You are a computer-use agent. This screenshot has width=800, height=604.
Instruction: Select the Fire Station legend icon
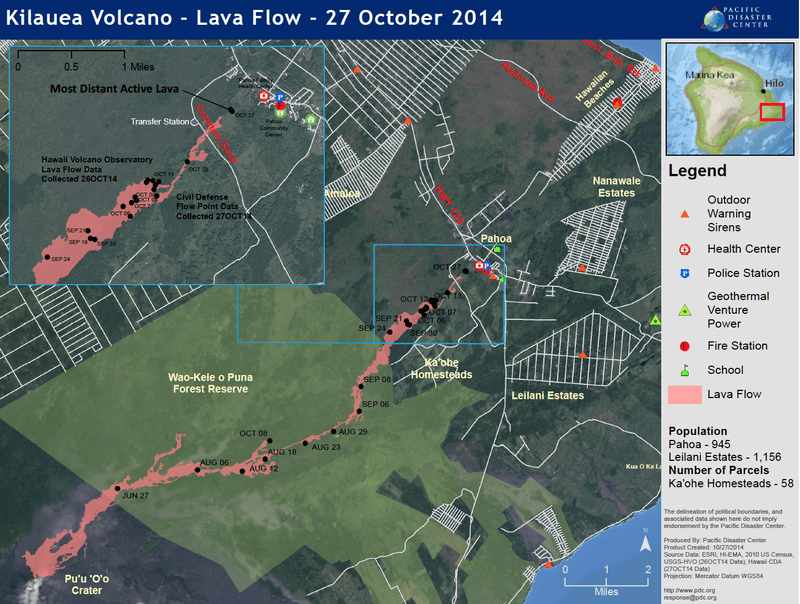pos(684,346)
